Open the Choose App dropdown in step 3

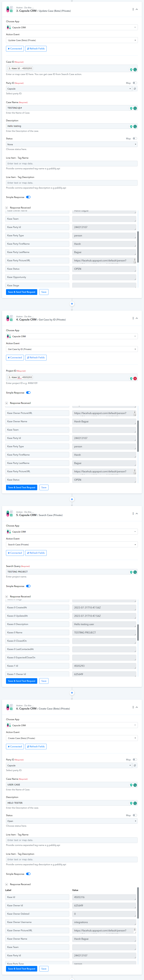pyautogui.click(x=72, y=27)
